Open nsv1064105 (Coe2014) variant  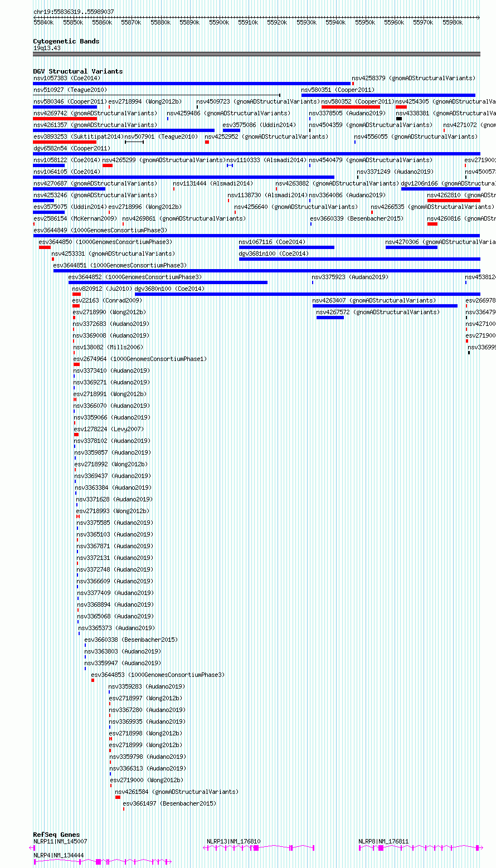(67, 172)
